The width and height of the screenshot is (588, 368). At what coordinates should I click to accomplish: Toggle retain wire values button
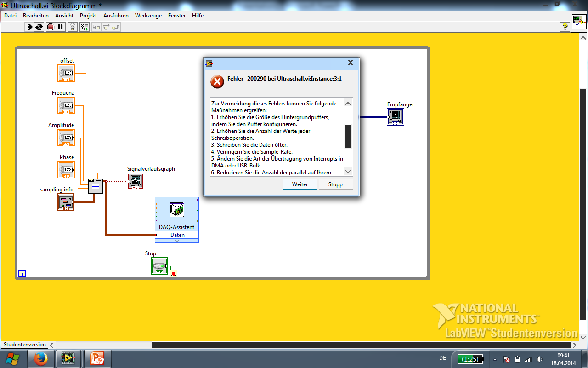pyautogui.click(x=84, y=27)
